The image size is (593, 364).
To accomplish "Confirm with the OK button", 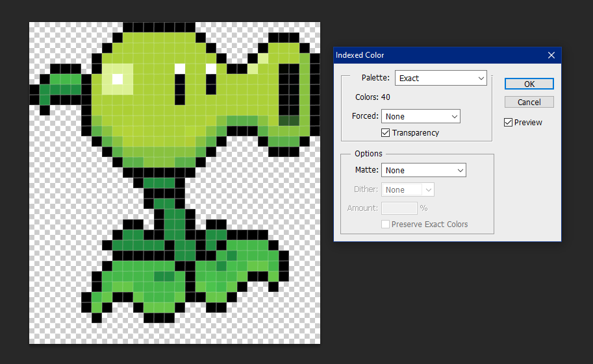I will point(529,84).
